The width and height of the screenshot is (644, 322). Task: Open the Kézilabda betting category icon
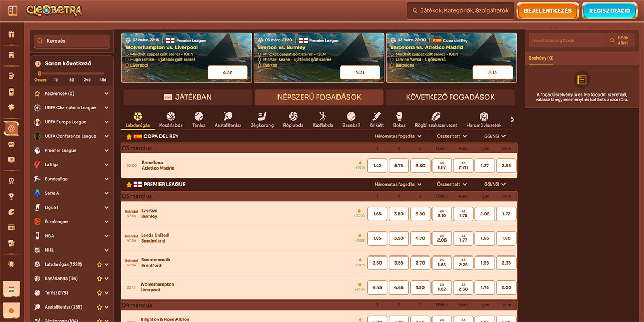(322, 115)
